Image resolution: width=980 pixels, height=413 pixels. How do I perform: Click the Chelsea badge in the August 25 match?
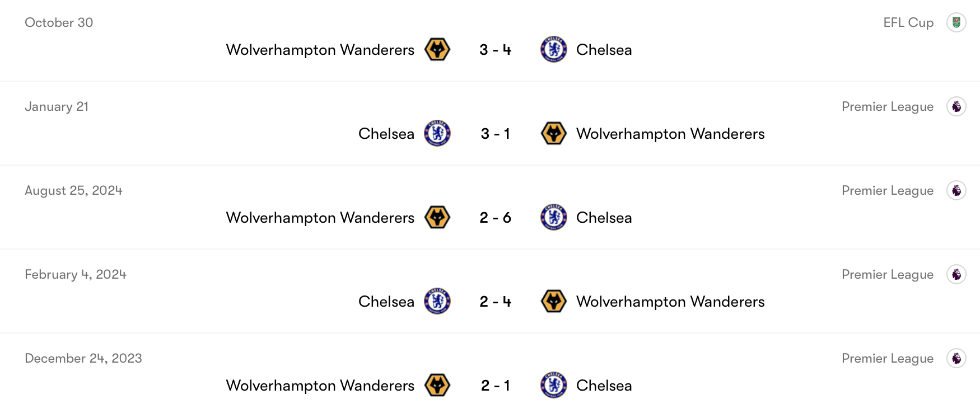[x=553, y=218]
